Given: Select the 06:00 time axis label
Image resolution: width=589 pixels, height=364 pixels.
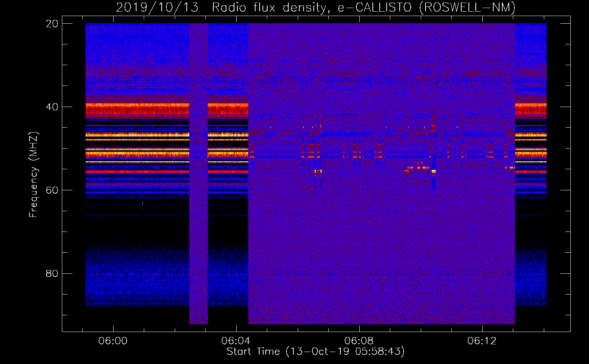Looking at the screenshot, I should 113,341.
